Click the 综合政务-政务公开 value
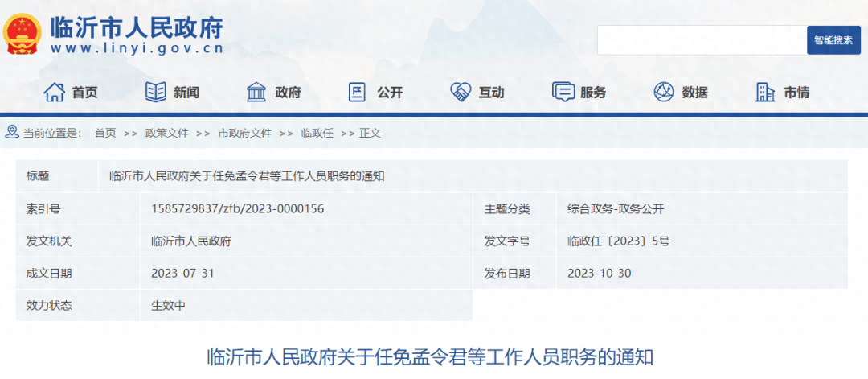868x379 pixels. 616,208
